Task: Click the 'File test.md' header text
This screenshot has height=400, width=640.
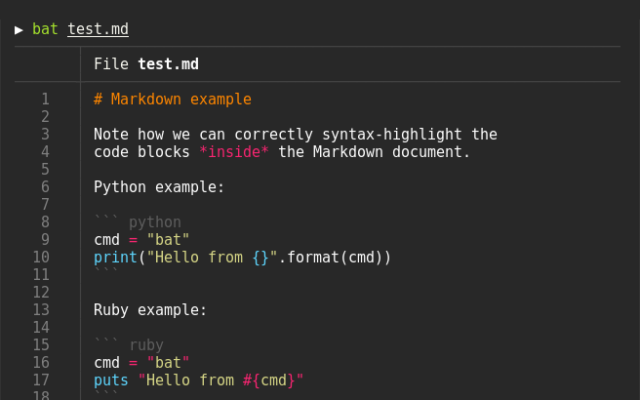Action: pyautogui.click(x=146, y=64)
